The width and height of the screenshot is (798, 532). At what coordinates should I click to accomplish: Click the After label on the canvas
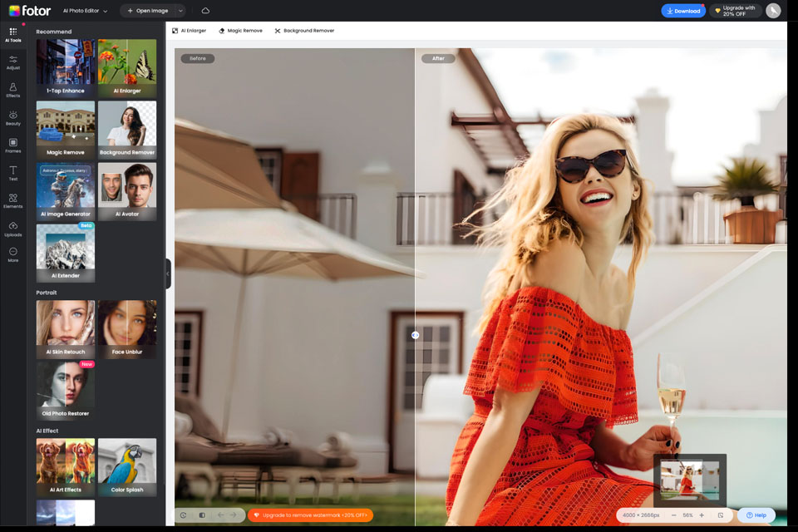438,58
